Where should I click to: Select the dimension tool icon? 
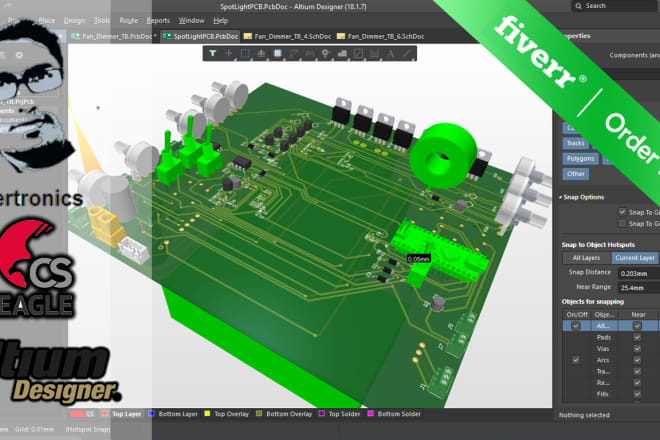coord(374,53)
